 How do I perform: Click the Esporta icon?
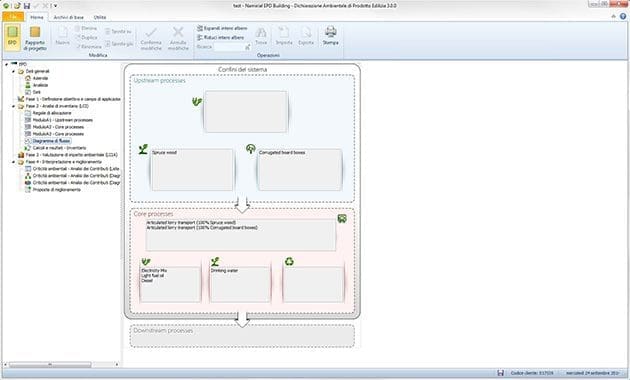[306, 32]
